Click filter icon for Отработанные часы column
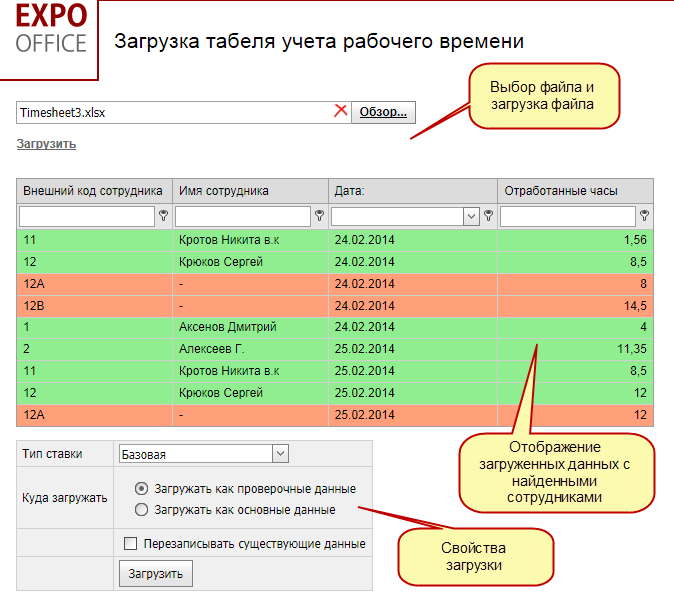 click(x=645, y=216)
